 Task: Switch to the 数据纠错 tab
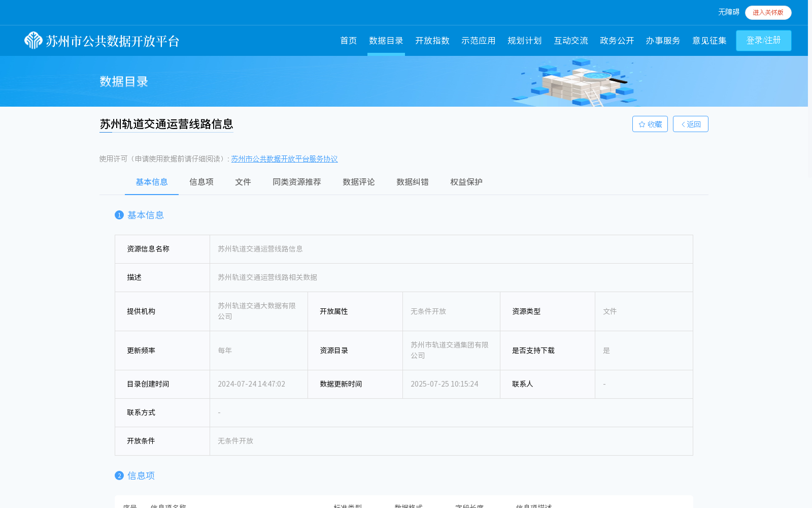click(x=412, y=182)
